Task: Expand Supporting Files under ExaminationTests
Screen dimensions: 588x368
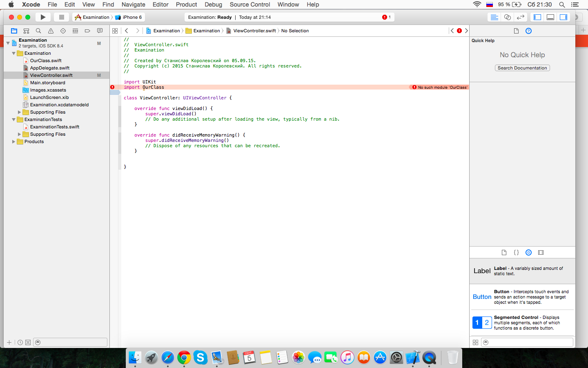Action: (x=19, y=134)
